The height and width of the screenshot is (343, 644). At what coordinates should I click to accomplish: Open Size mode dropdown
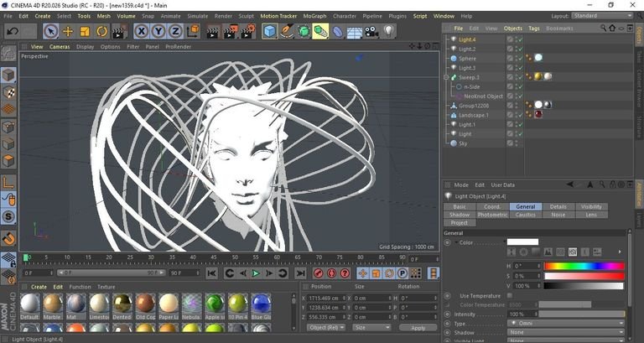click(x=371, y=327)
